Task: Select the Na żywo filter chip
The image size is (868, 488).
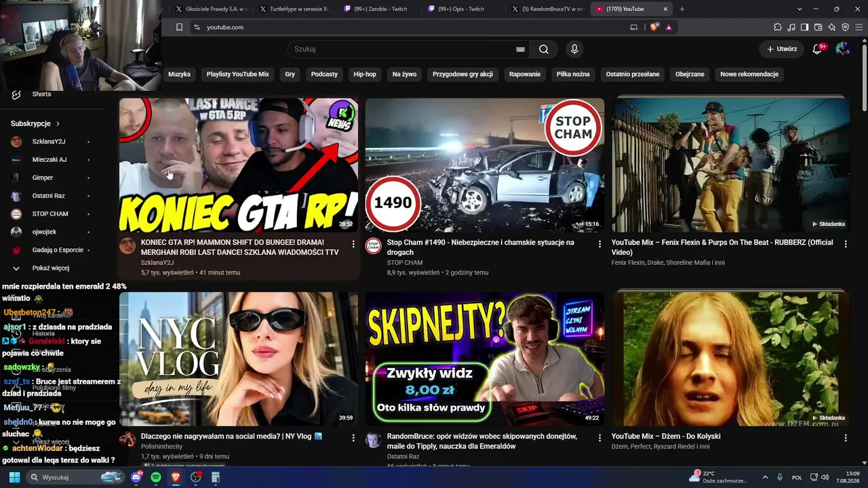Action: [x=405, y=74]
